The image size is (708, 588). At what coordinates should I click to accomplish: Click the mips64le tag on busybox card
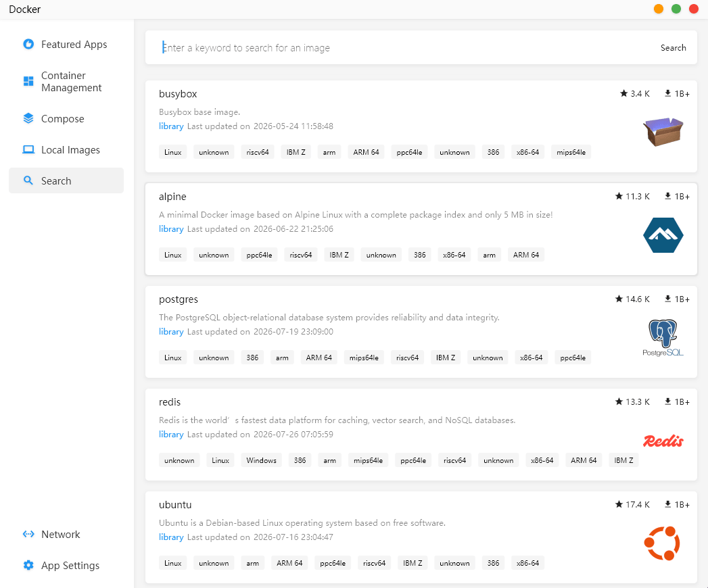[x=571, y=152]
